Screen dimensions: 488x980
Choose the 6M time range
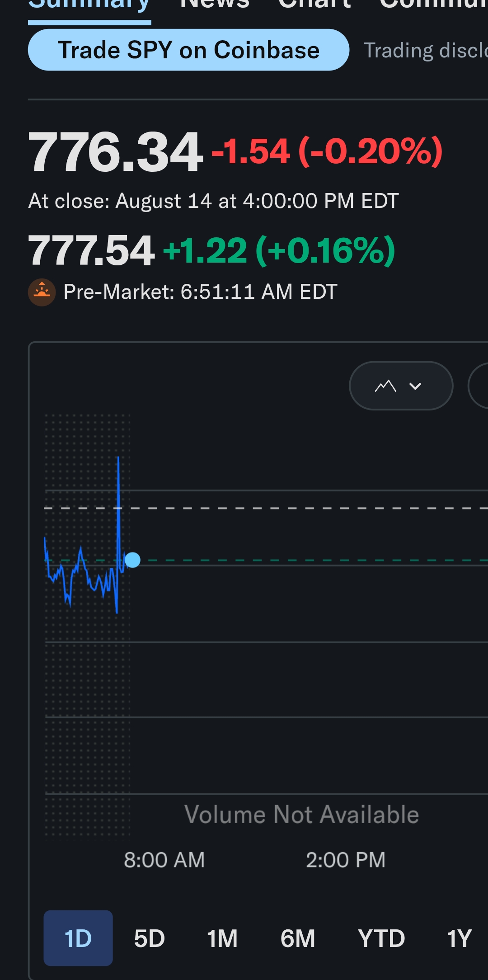coord(298,938)
